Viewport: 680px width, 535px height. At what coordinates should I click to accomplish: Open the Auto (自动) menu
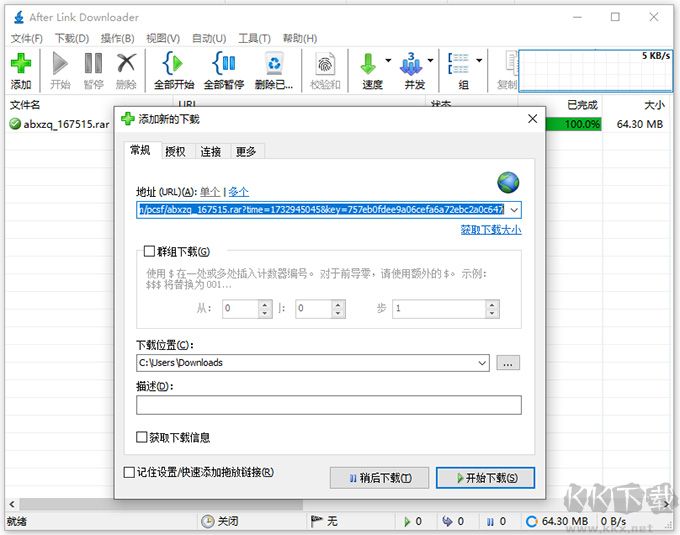pos(209,39)
